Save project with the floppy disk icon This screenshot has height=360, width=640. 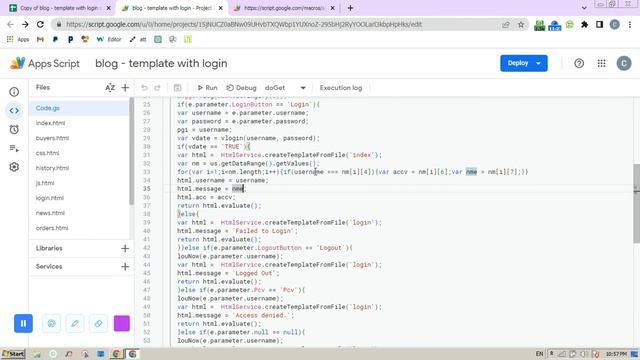178,88
